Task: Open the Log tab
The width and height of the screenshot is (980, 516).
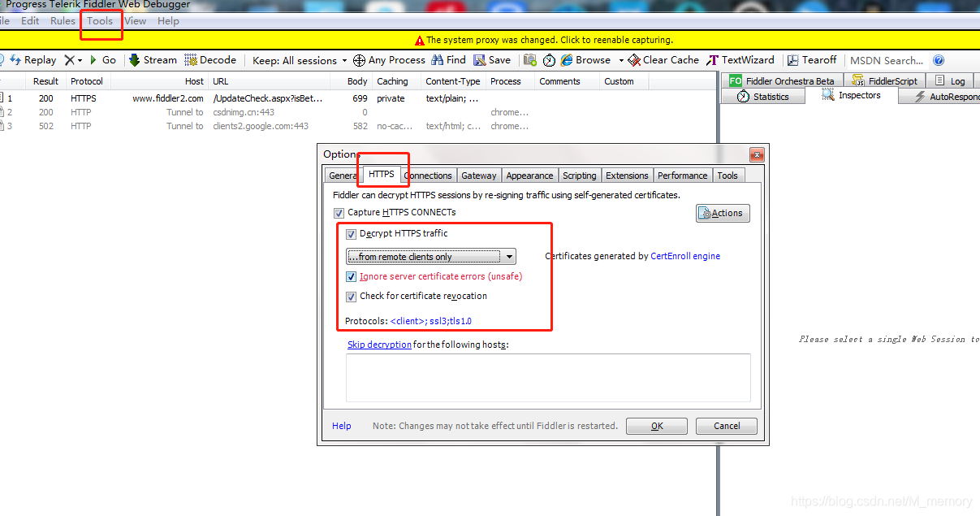Action: tap(951, 80)
